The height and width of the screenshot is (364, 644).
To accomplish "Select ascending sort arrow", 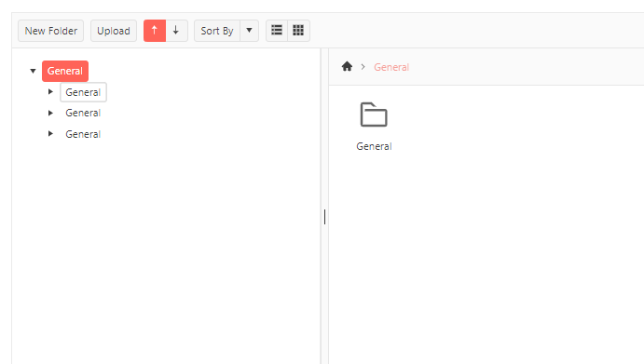I will (x=155, y=31).
